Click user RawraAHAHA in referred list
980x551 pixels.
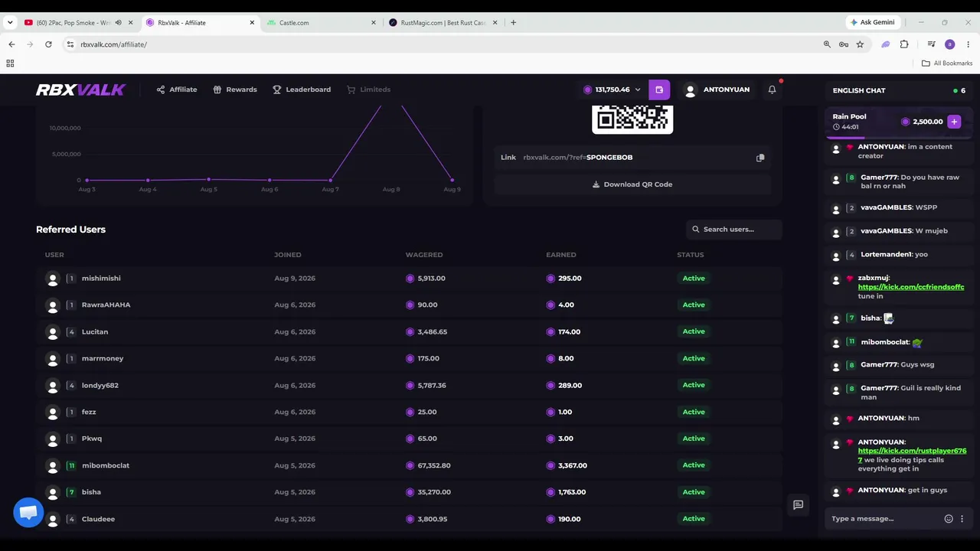point(106,305)
